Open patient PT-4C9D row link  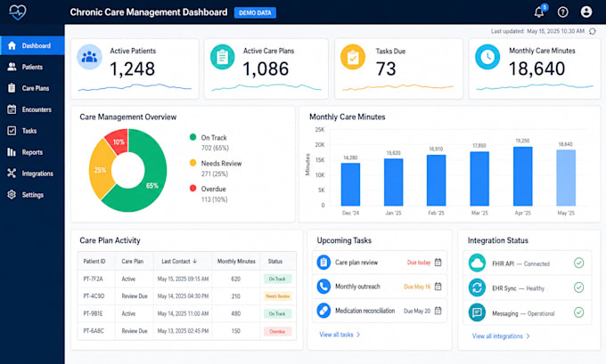click(x=94, y=296)
